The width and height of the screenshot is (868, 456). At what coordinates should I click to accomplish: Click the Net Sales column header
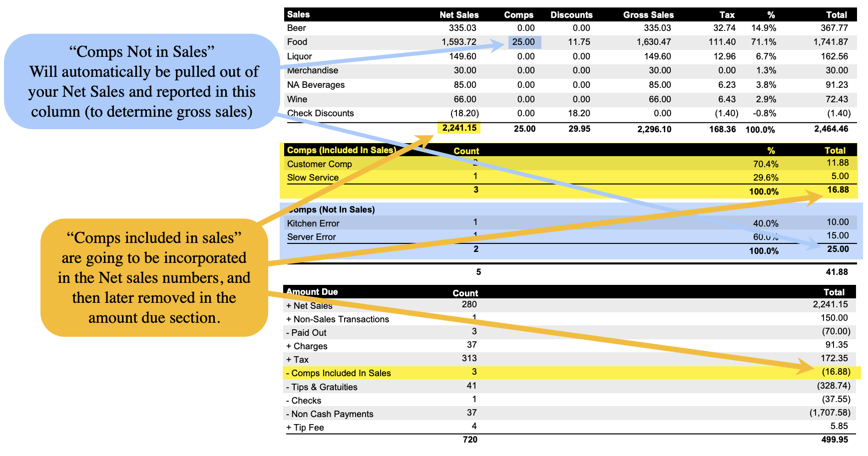tap(459, 15)
